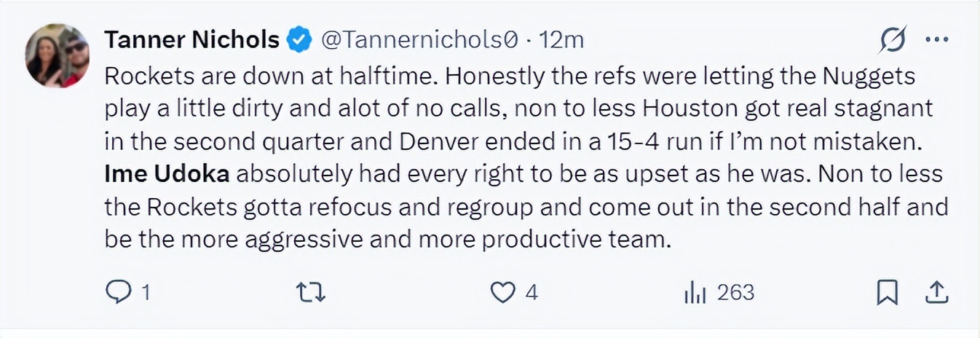Click the reply count number 1
The width and height of the screenshot is (980, 338).
tap(146, 293)
